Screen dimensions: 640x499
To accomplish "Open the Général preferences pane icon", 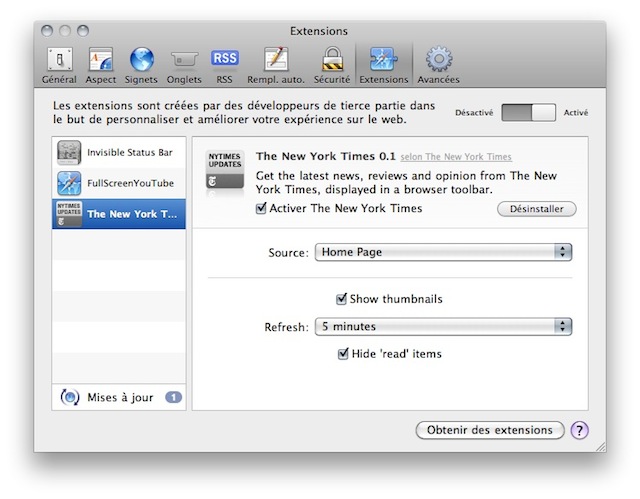I will [60, 60].
